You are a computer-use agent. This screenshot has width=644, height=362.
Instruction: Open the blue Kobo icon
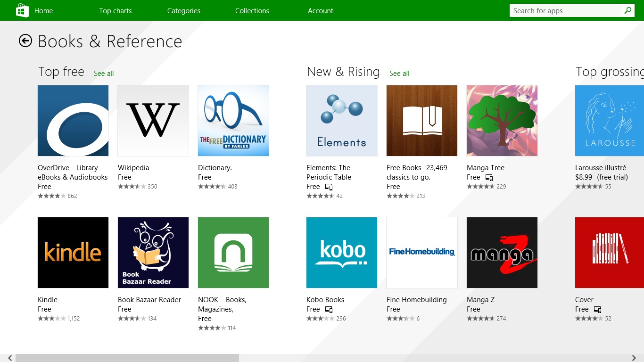[x=342, y=253]
